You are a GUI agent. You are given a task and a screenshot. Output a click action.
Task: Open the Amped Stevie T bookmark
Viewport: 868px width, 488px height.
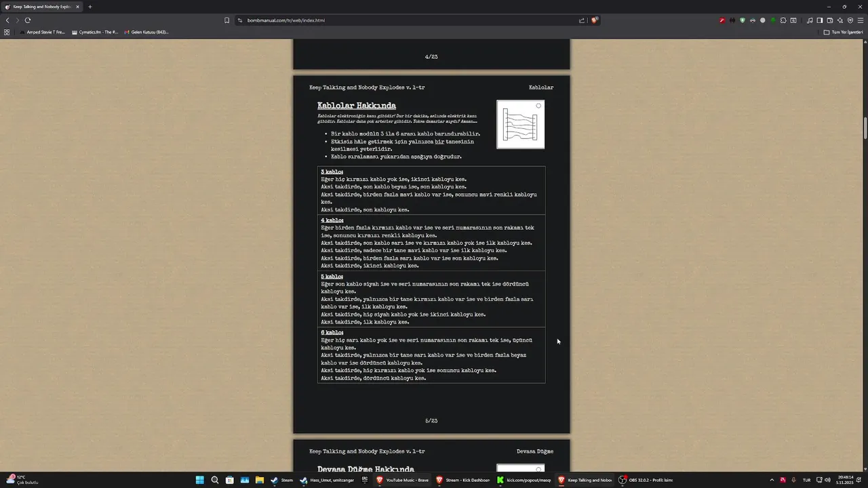coord(42,32)
